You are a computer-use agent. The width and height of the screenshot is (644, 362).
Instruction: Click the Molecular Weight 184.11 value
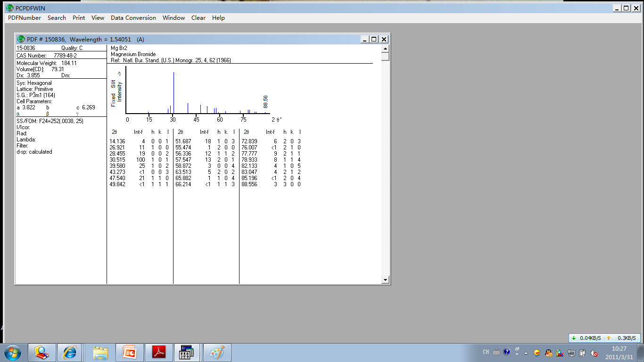click(68, 63)
